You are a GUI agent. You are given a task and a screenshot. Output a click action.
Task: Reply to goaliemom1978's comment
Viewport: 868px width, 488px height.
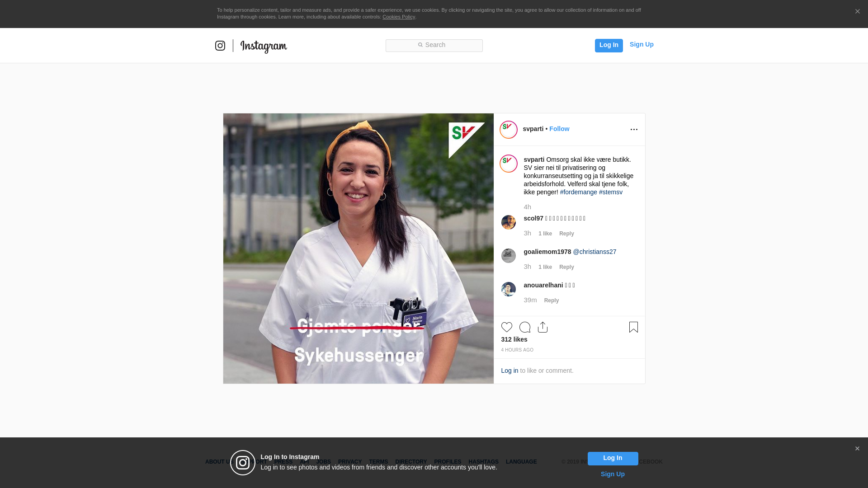566,267
